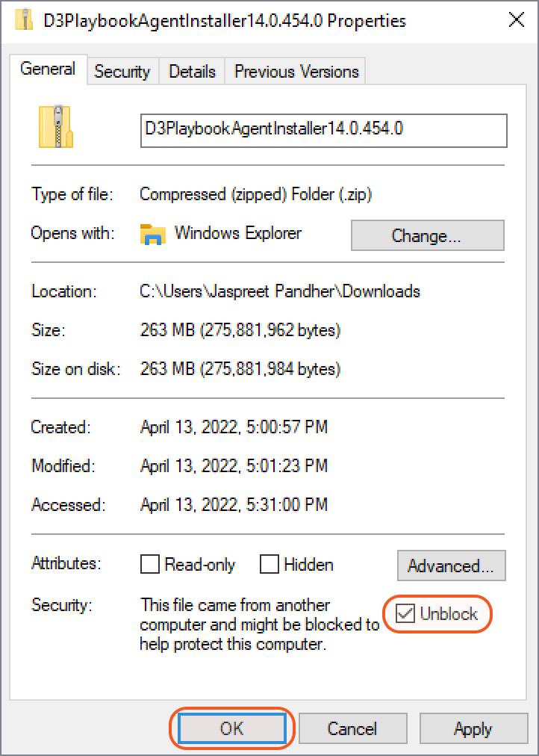
Task: Click the Size value text
Action: [x=240, y=329]
